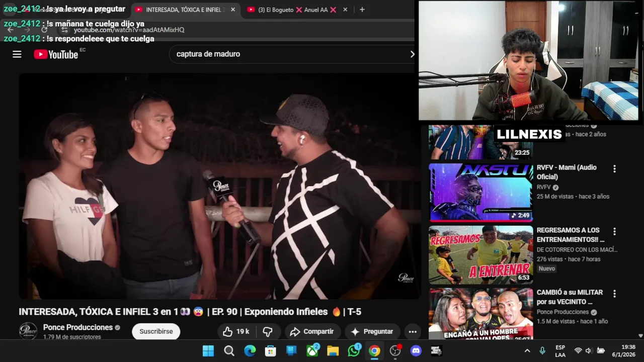This screenshot has width=644, height=362.
Task: Open WhatsApp from the taskbar
Action: coord(354,351)
